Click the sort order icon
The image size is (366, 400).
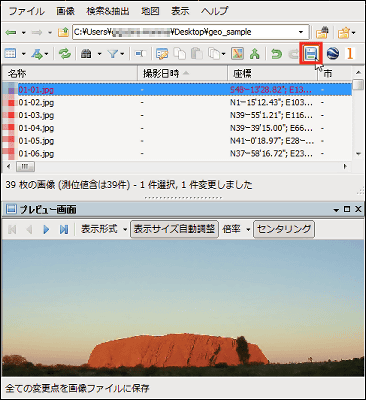click(37, 53)
